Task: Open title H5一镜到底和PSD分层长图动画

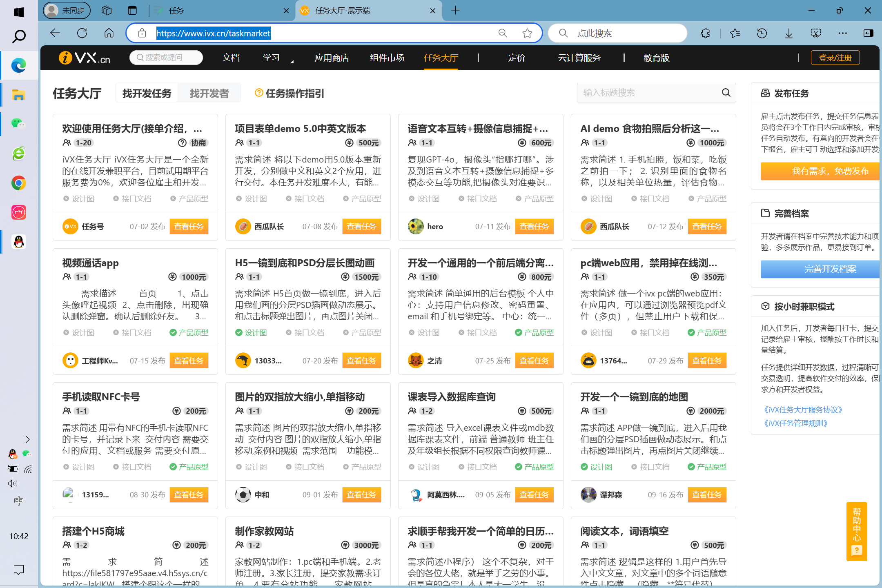Action: pos(305,263)
